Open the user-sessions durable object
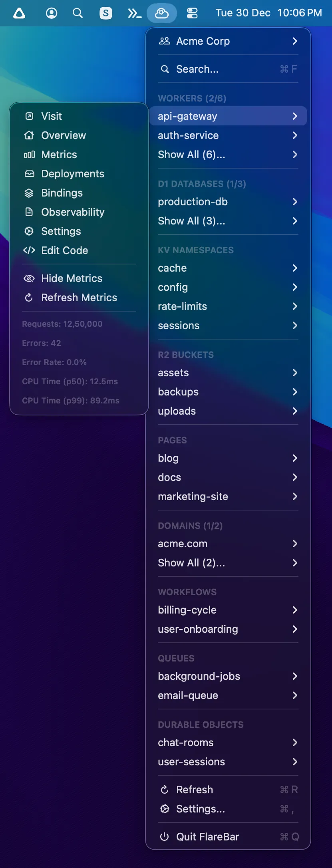The height and width of the screenshot is (868, 332). [x=228, y=762]
